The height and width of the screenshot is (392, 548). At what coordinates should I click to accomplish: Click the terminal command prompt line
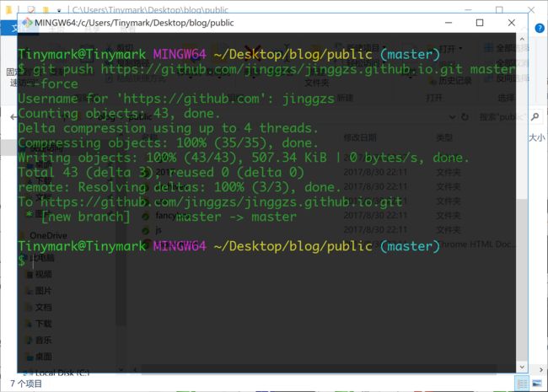point(266,260)
